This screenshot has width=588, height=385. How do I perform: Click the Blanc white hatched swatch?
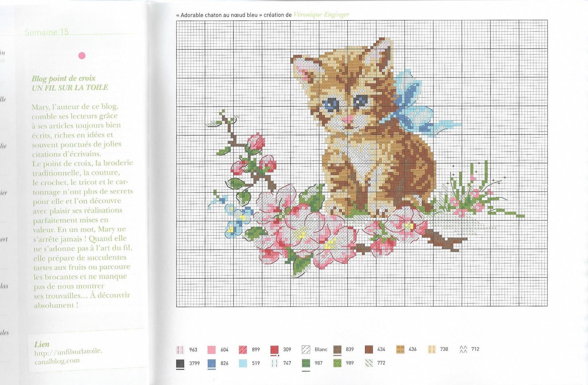(x=306, y=350)
